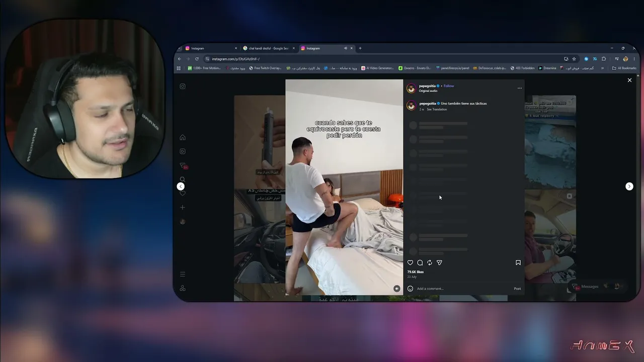Viewport: 644px width, 362px height.
Task: Repost using the repost arrows icon
Action: pyautogui.click(x=430, y=262)
